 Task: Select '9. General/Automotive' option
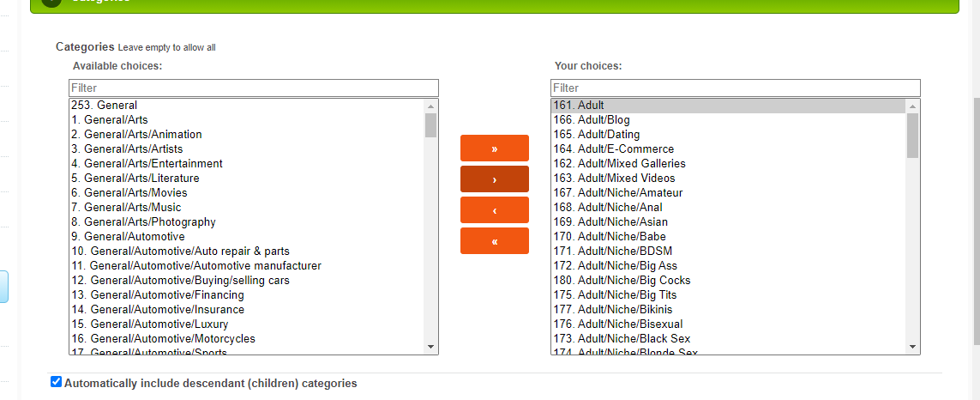[247, 237]
